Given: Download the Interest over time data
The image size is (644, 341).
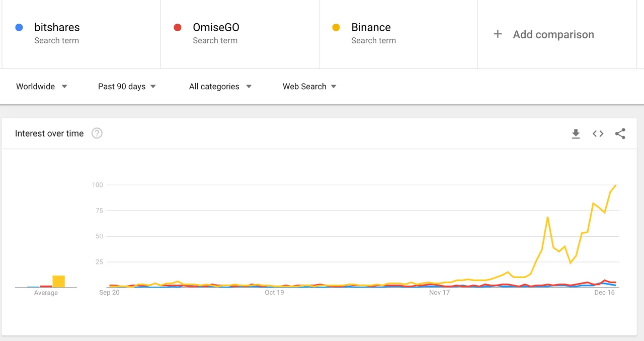Looking at the screenshot, I should [x=576, y=133].
